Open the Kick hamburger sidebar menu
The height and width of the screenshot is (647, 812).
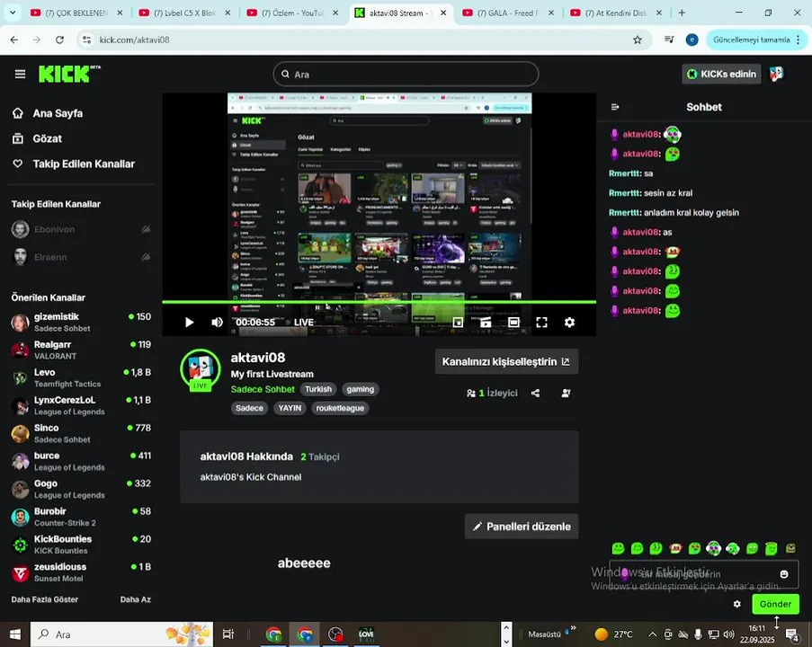tap(20, 74)
